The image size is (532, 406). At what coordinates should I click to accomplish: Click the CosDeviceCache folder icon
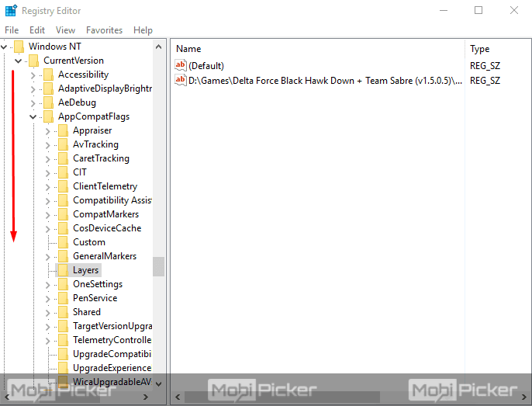coord(63,228)
